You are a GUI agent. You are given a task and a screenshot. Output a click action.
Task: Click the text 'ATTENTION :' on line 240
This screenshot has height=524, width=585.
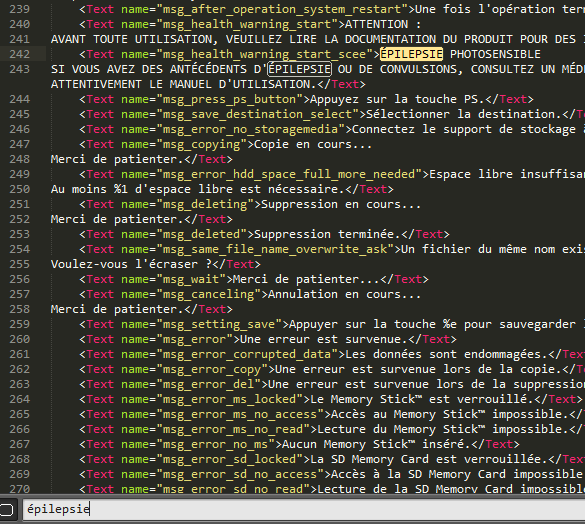383,24
